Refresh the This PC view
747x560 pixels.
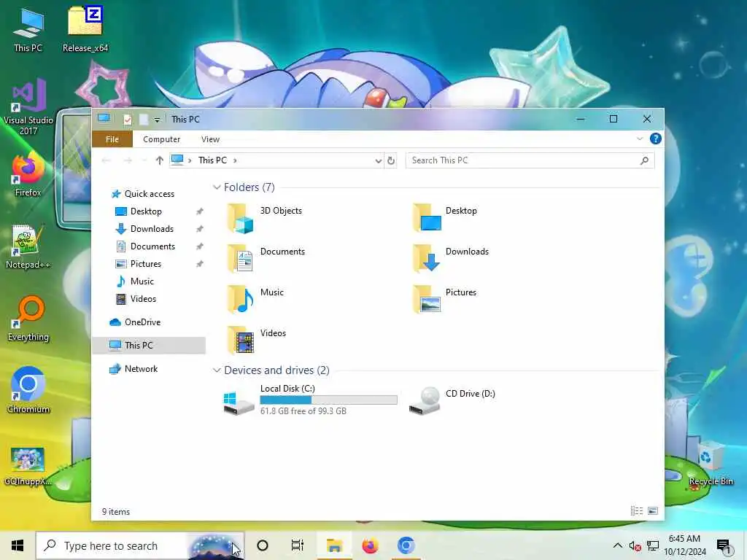(391, 160)
